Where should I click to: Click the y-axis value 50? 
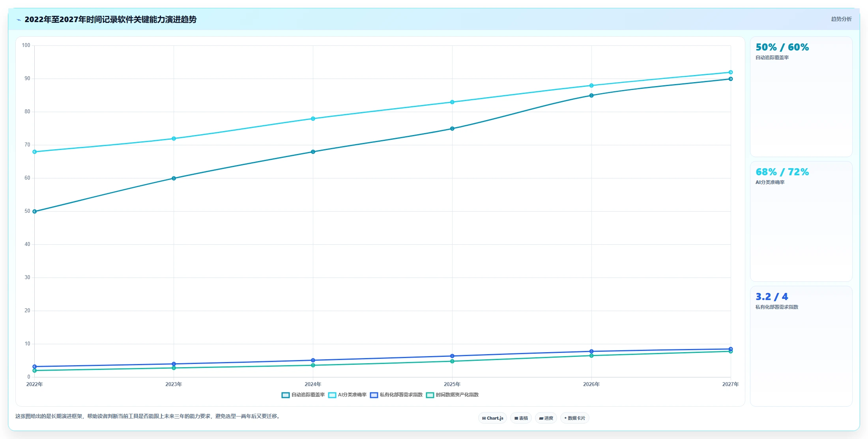point(27,211)
